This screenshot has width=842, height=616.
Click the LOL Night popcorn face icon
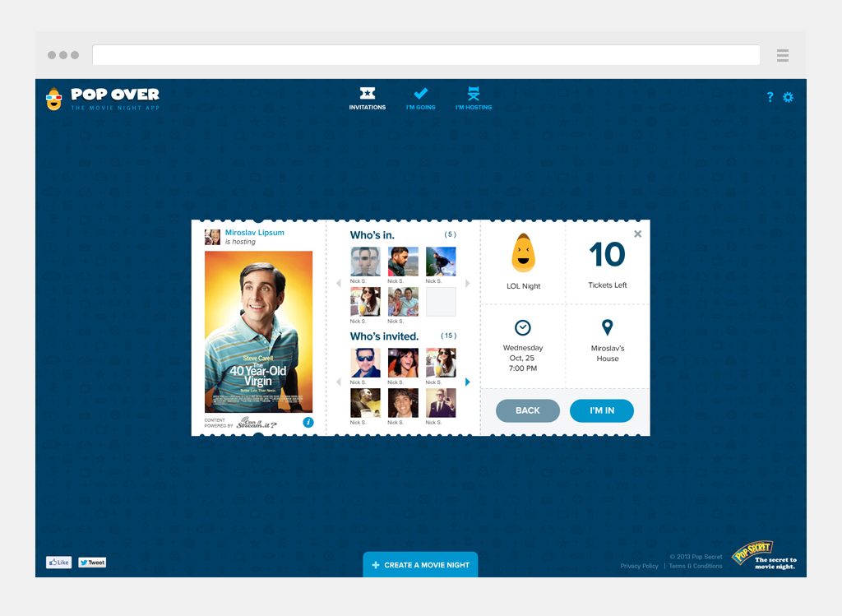tap(524, 254)
